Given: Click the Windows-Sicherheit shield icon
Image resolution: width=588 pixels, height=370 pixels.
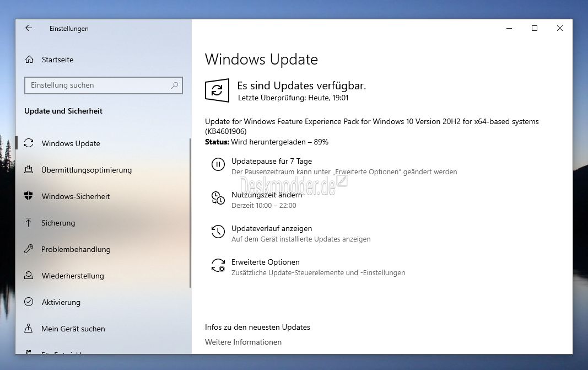Looking at the screenshot, I should pyautogui.click(x=29, y=196).
